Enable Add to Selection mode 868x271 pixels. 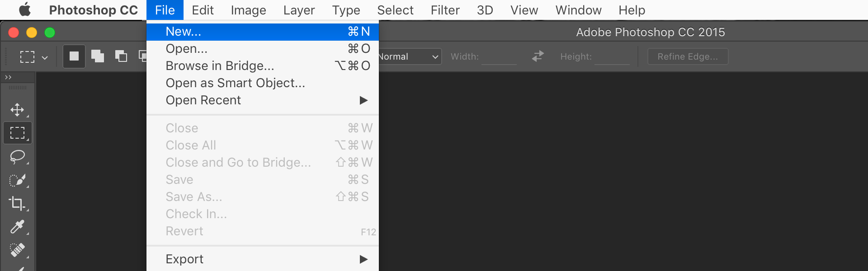(x=97, y=56)
